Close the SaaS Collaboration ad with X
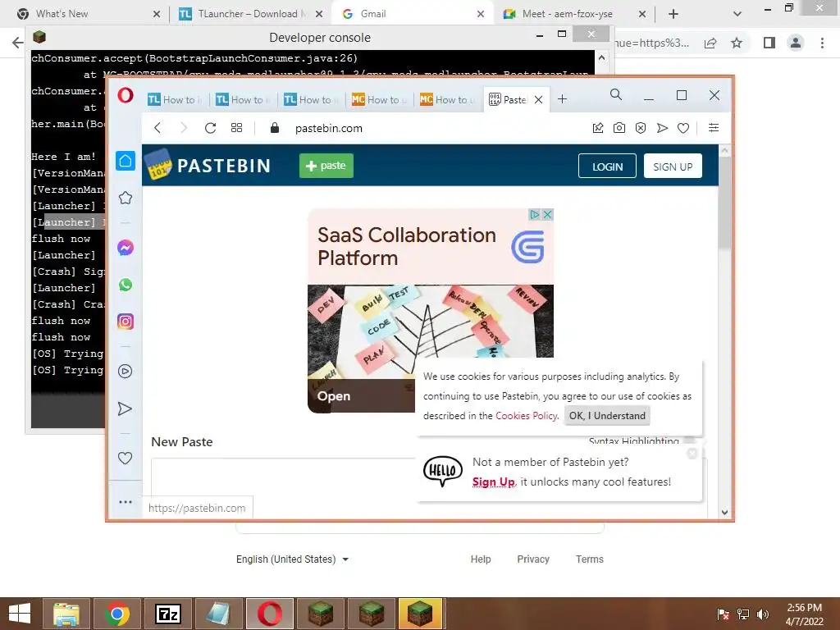The height and width of the screenshot is (630, 840). tap(547, 214)
